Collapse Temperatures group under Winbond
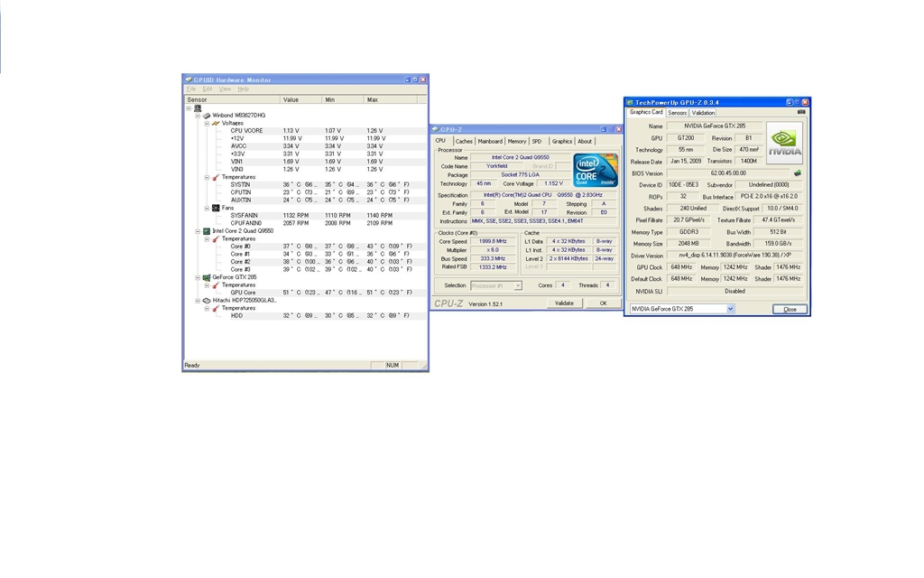Screen dimensions: 924x578 tap(207, 178)
